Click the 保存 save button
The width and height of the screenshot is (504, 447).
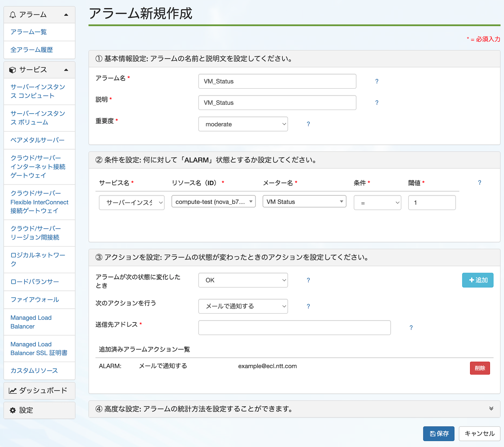click(x=439, y=434)
